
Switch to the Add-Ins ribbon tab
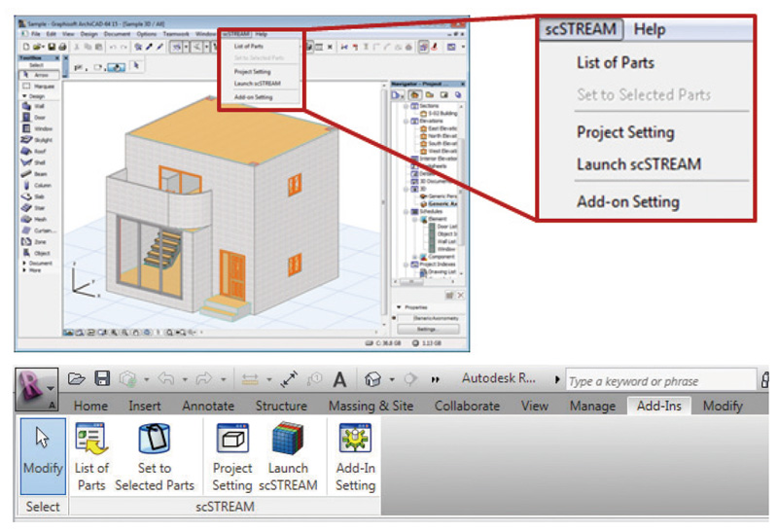(659, 406)
